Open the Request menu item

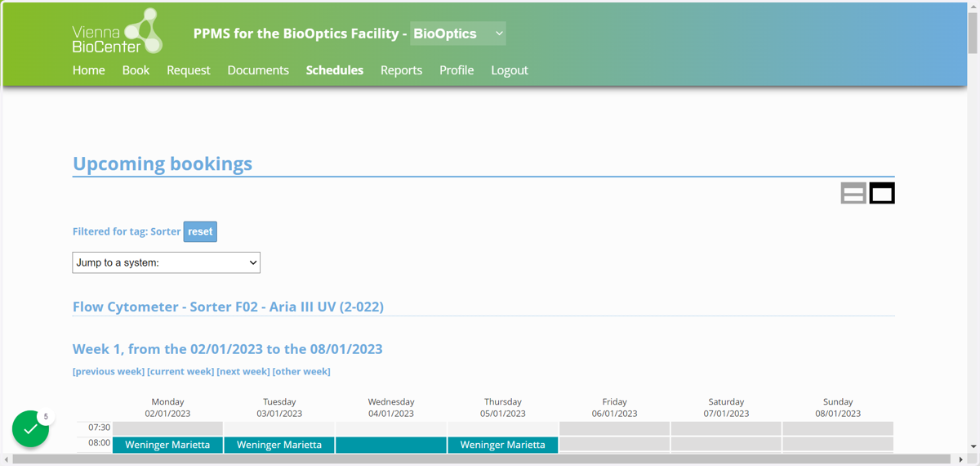(189, 70)
